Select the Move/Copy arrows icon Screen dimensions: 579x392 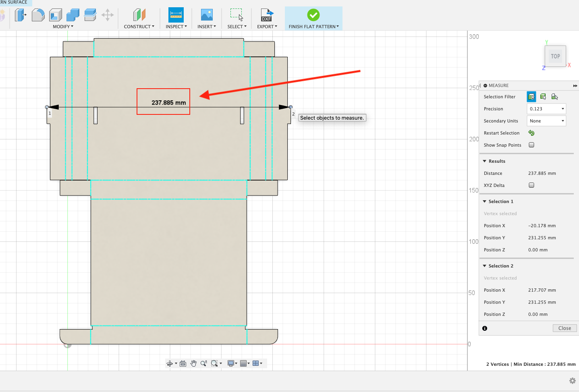pos(108,15)
